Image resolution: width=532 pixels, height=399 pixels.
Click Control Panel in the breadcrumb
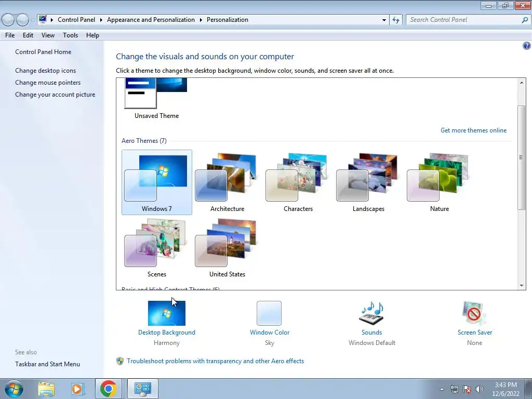(76, 20)
